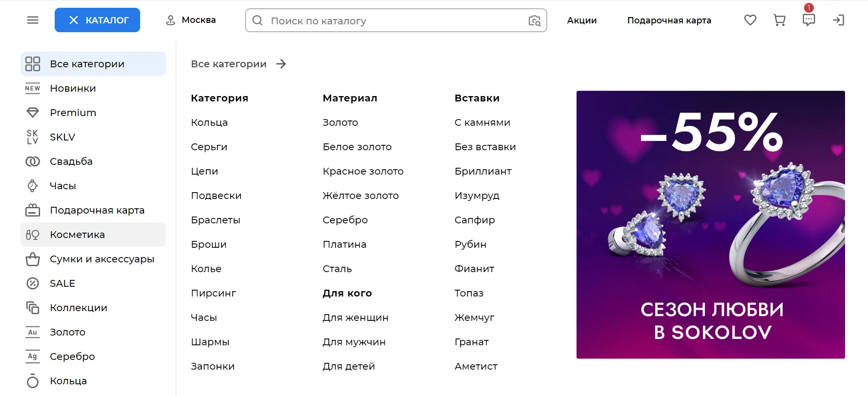Close the КАТАЛОГ panel via X button
Viewport: 868px width, 396px height.
(74, 20)
